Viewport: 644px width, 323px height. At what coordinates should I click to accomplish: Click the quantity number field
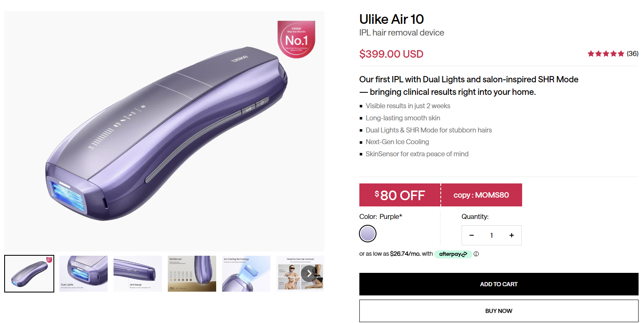point(491,235)
